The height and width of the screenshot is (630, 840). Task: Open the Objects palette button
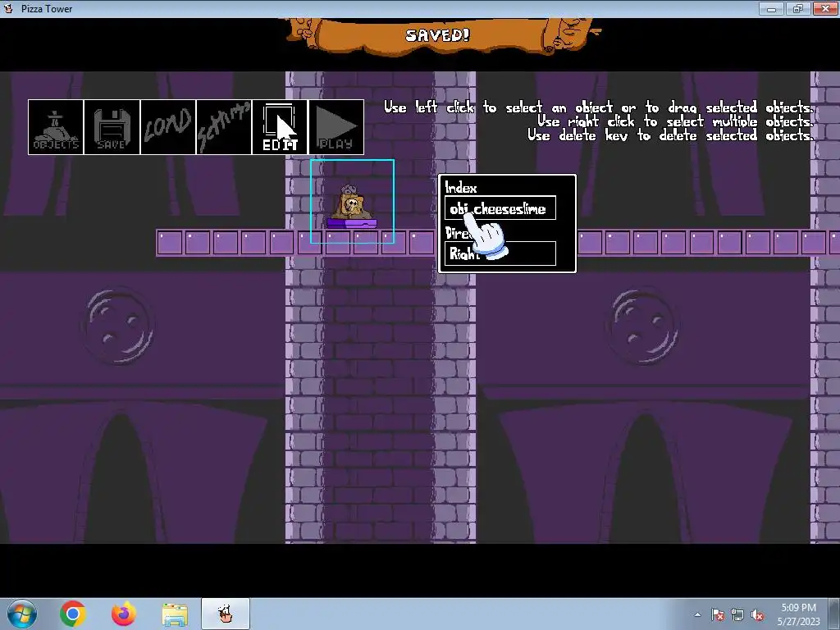56,127
